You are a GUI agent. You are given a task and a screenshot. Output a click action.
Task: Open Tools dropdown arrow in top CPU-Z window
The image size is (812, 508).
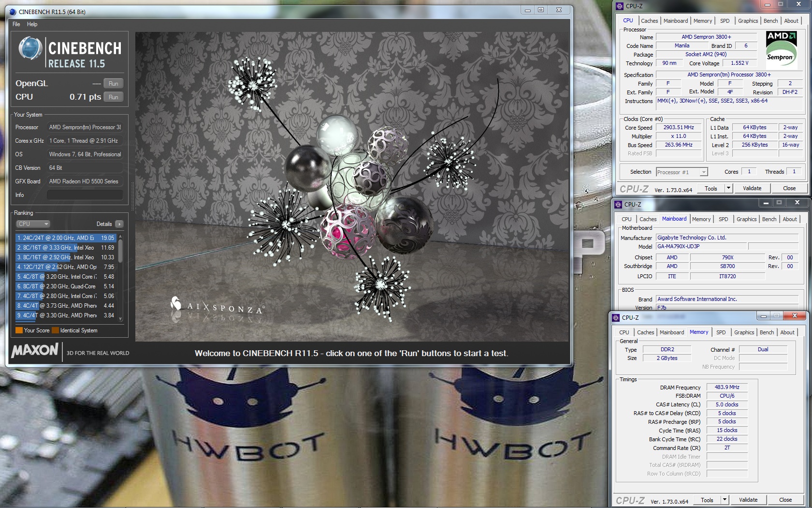728,189
